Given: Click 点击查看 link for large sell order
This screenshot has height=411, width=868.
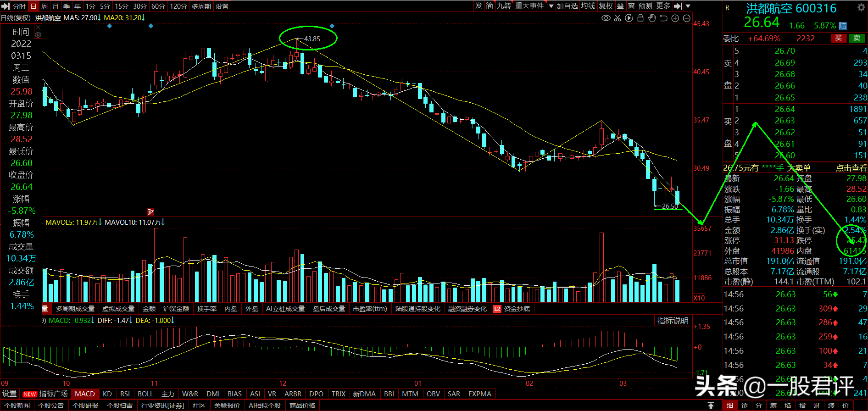Looking at the screenshot, I should tap(851, 168).
